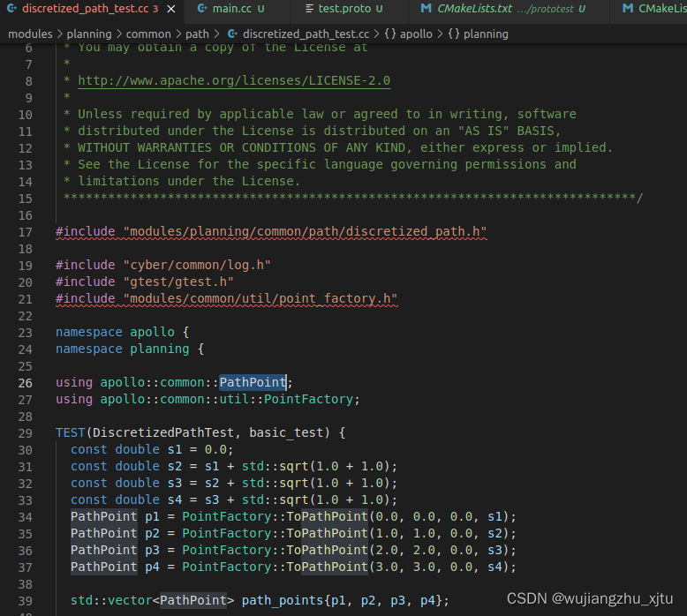Screen dimensions: 687x616
Task: Click the 'modules' breadcrumb
Action: pyautogui.click(x=30, y=34)
